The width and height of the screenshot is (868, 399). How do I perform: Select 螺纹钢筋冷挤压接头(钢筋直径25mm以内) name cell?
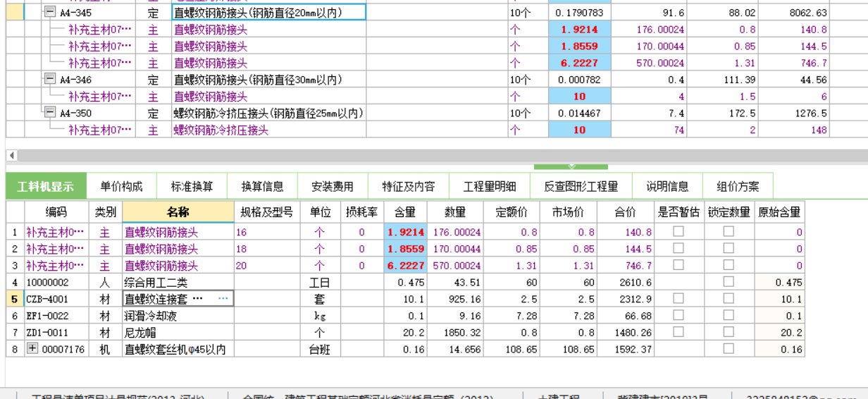point(269,113)
